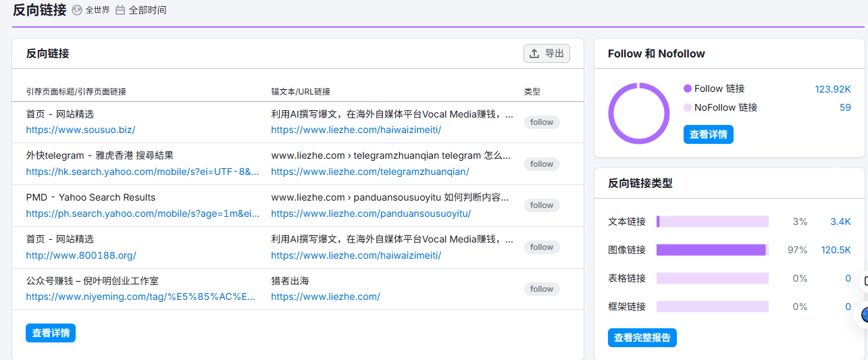
Task: Click the Follow 链接 count 123.92K
Action: [x=833, y=88]
